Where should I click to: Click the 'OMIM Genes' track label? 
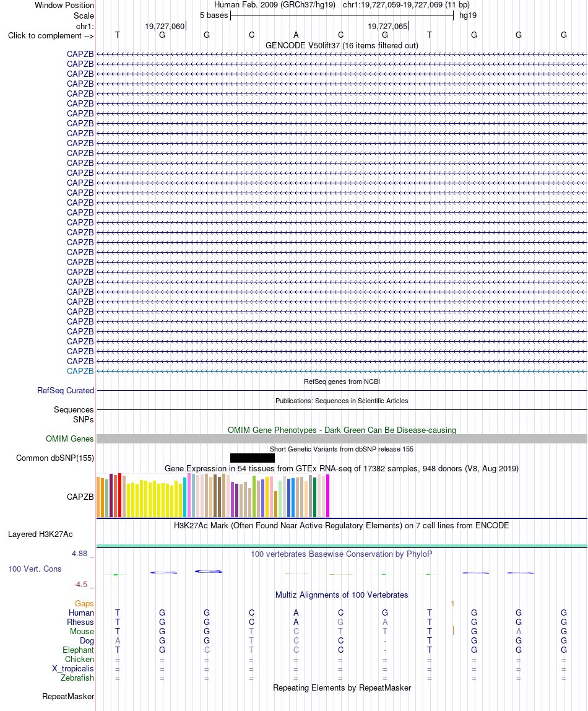(70, 439)
